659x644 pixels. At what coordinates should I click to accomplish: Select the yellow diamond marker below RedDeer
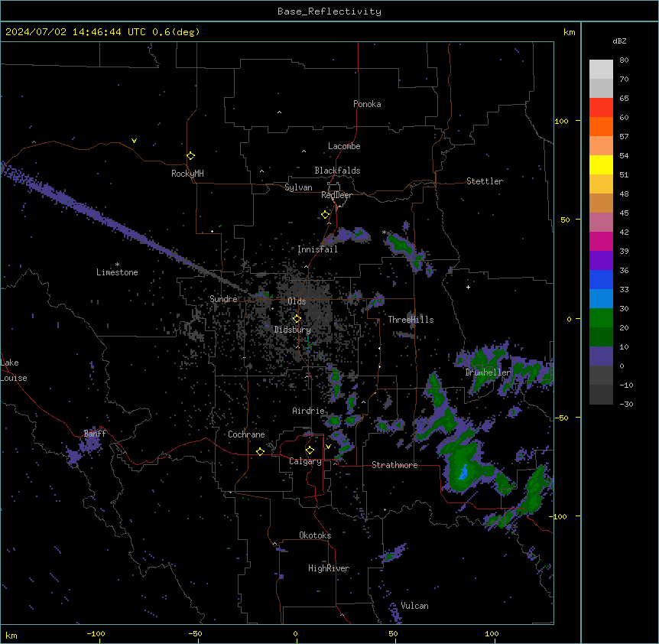pos(325,215)
